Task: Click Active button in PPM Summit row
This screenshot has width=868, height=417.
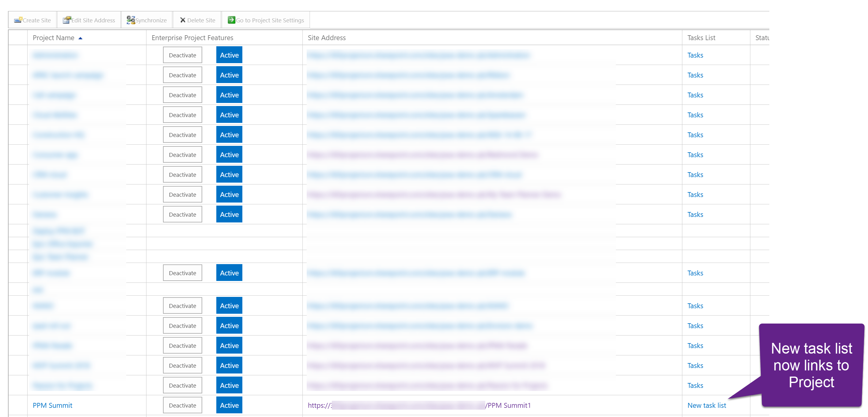Action: (x=229, y=405)
